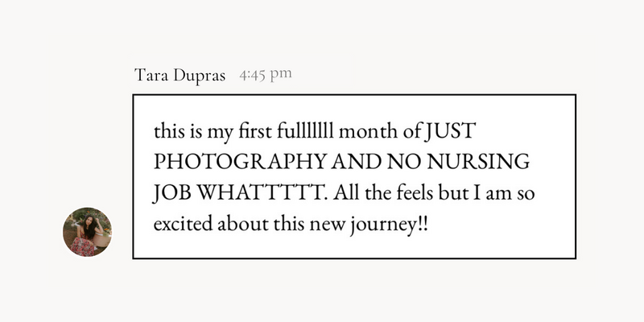Click the stretched word fullllllll
Image resolution: width=644 pixels, height=322 pixels.
click(x=305, y=131)
